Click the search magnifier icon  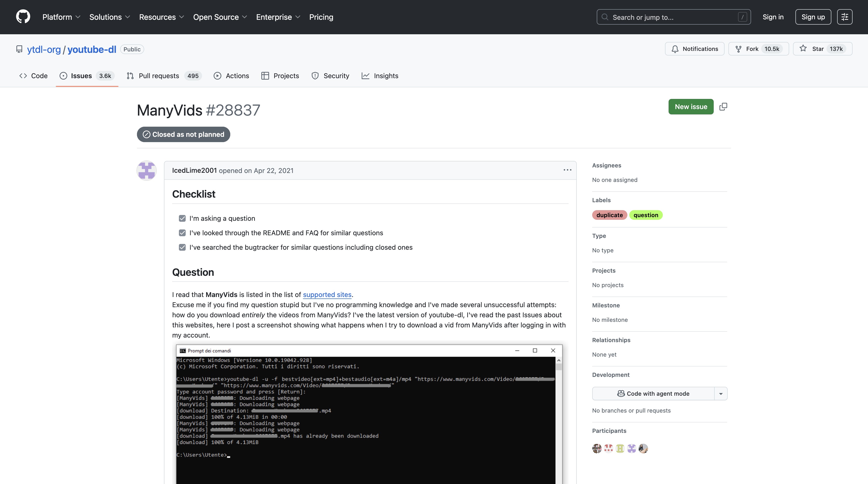point(605,17)
